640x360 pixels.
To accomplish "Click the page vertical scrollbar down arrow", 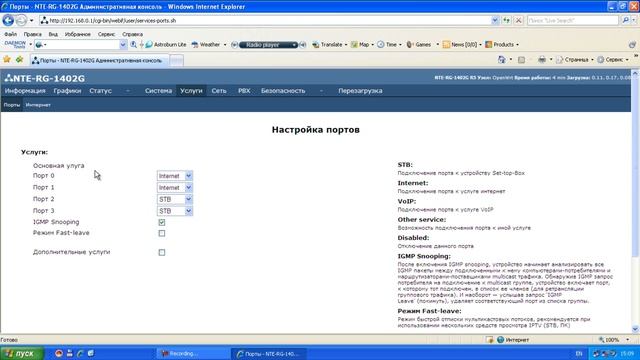I will 635,329.
